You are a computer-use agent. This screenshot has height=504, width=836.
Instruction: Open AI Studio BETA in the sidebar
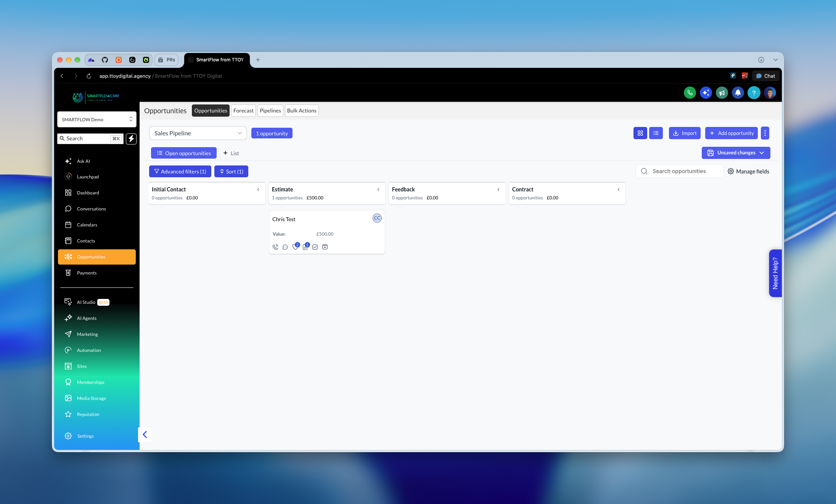click(97, 302)
